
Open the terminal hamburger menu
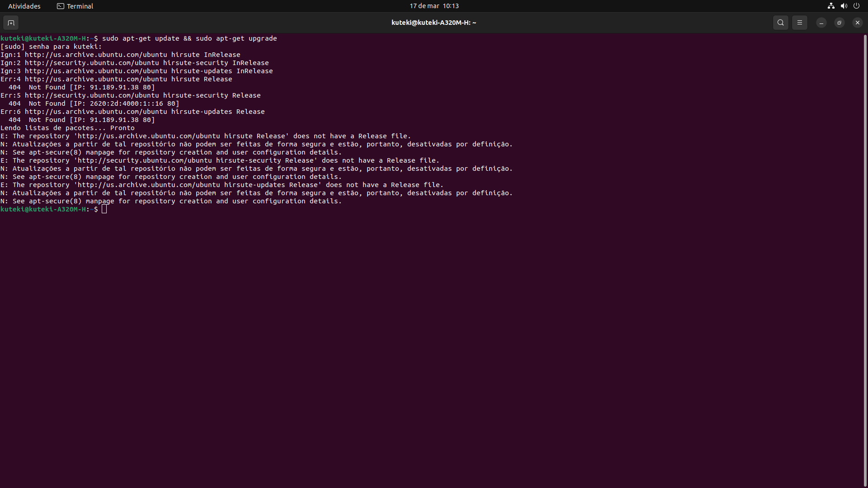[x=799, y=23]
